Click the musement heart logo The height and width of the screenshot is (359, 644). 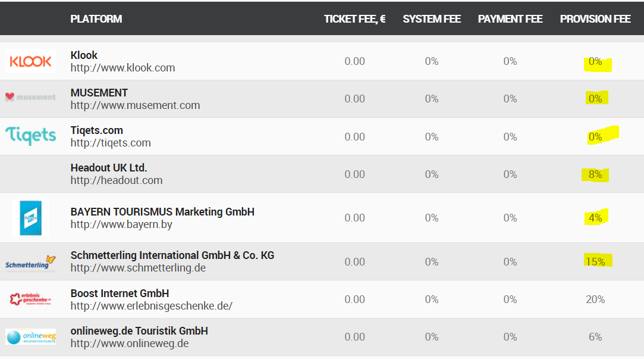pyautogui.click(x=30, y=97)
